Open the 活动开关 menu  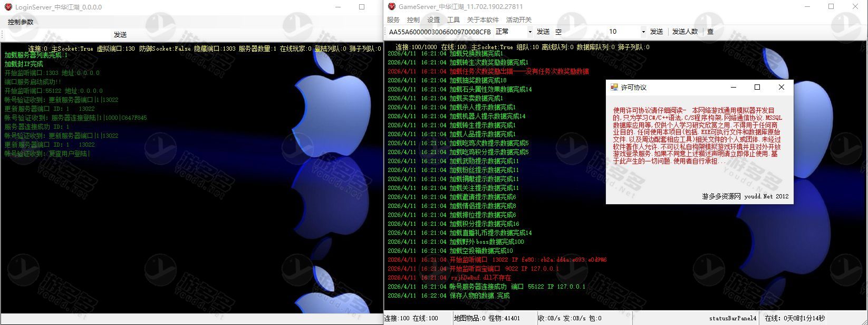pos(518,20)
